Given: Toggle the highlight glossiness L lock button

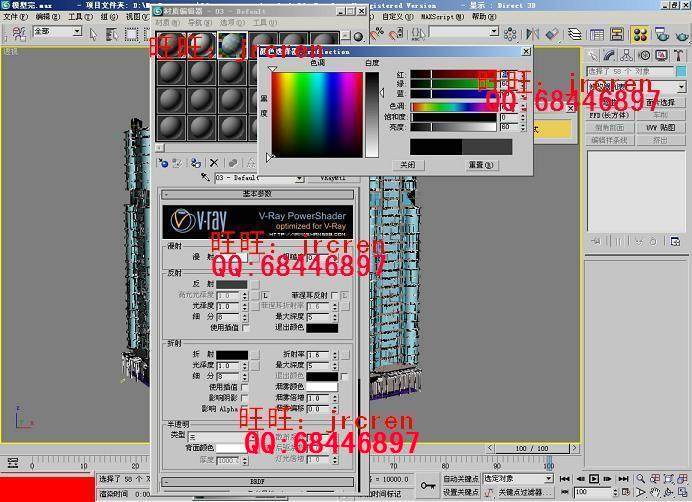Looking at the screenshot, I should pyautogui.click(x=265, y=295).
